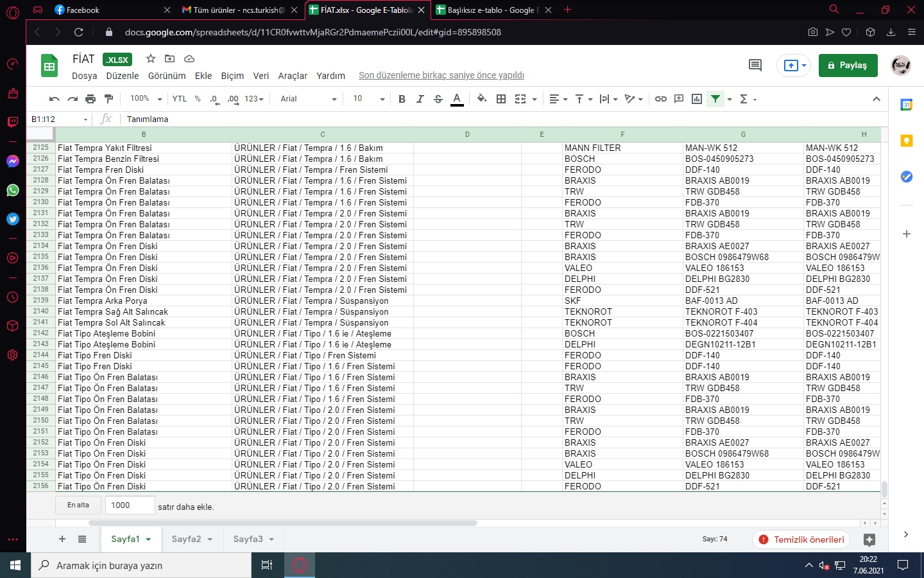Add a new sheet with plus
The height and width of the screenshot is (578, 924).
pyautogui.click(x=62, y=539)
